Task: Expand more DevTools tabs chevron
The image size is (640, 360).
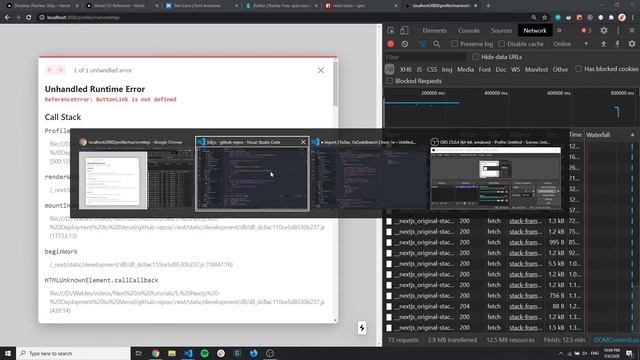Action: pos(559,31)
